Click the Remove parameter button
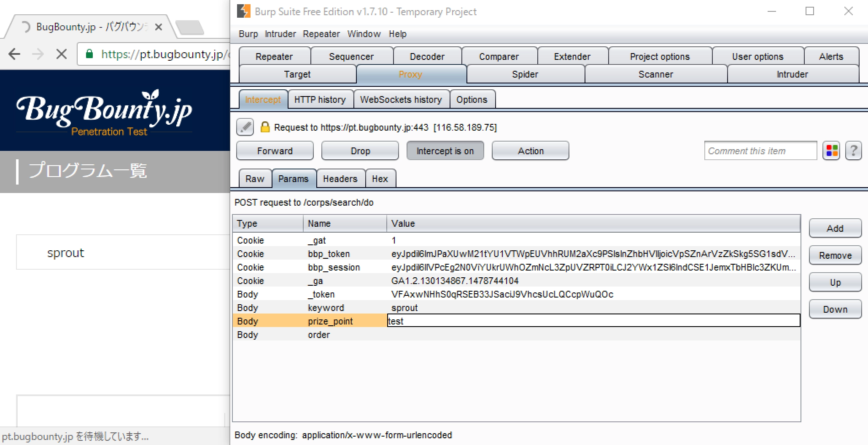868x445 pixels. tap(835, 255)
